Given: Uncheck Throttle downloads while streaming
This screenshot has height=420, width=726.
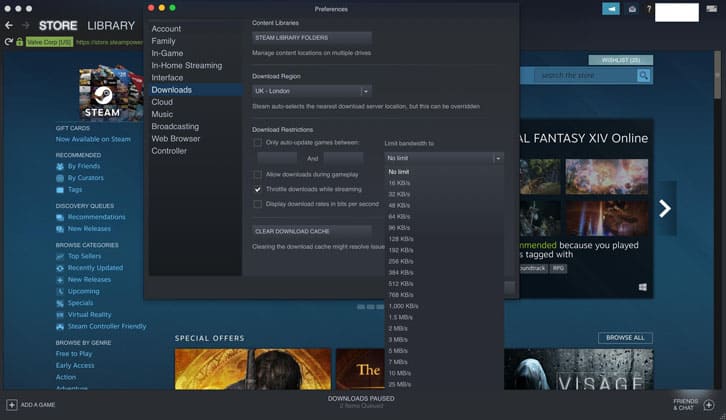Looking at the screenshot, I should coord(257,189).
